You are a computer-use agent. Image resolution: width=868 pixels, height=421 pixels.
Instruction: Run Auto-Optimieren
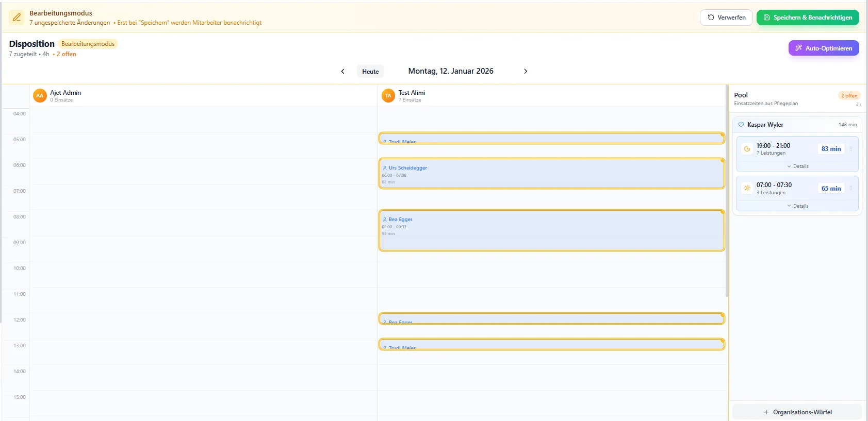click(x=824, y=48)
